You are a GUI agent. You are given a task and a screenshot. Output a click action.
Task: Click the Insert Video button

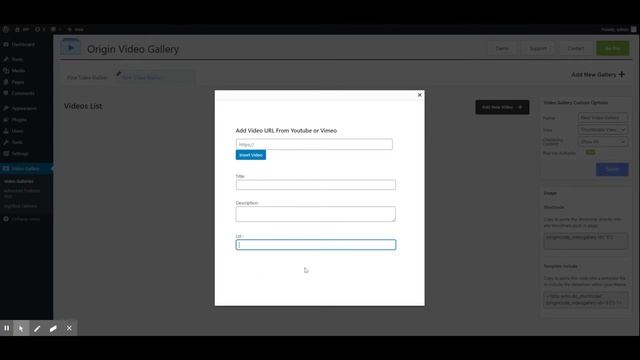click(x=251, y=155)
